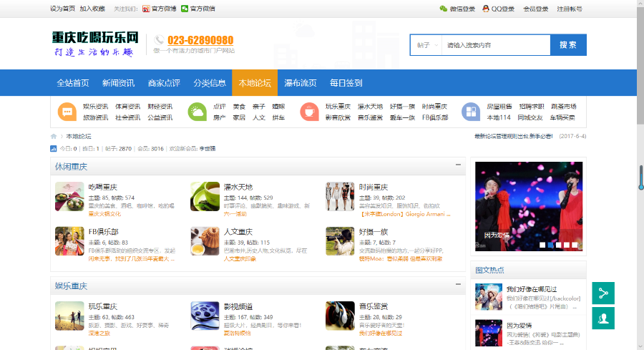The image size is (644, 350).
Task: Open the 本地论坛 breadcrumb link
Action: click(x=79, y=137)
